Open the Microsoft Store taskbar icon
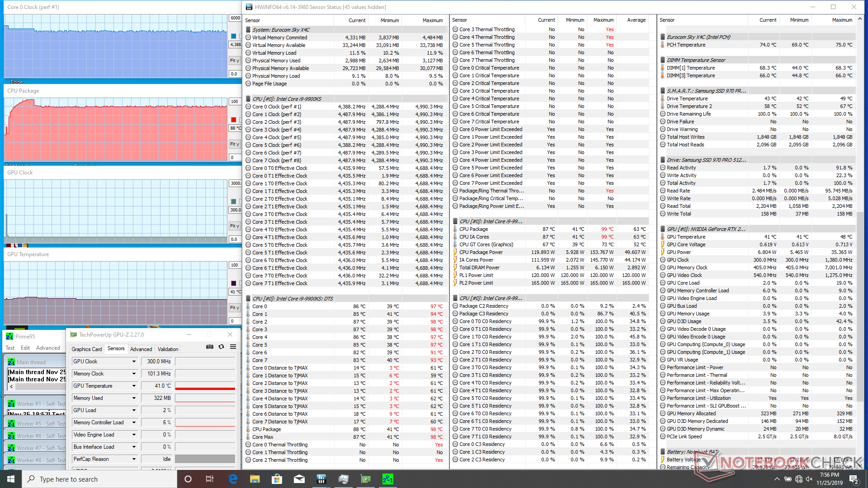Image resolution: width=868 pixels, height=488 pixels. coord(277,479)
